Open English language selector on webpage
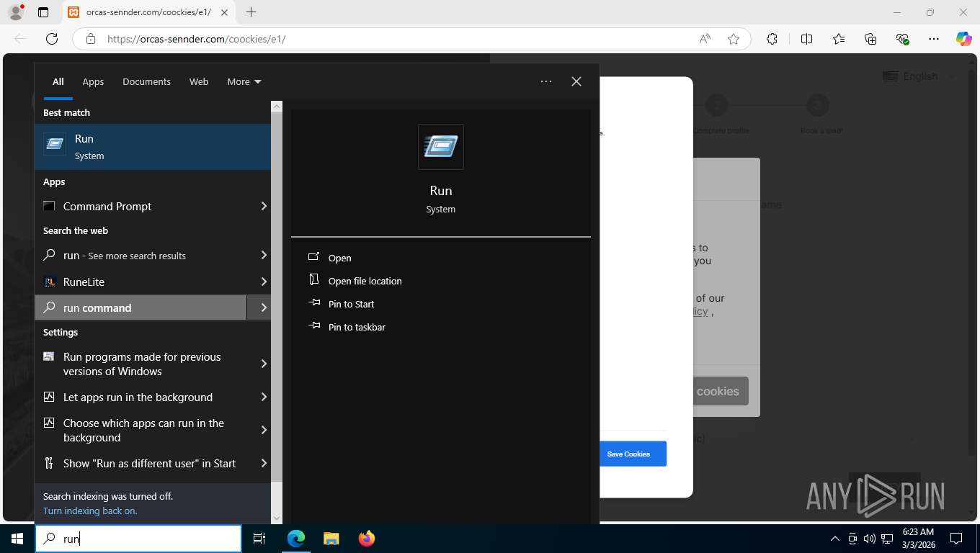 coord(919,76)
